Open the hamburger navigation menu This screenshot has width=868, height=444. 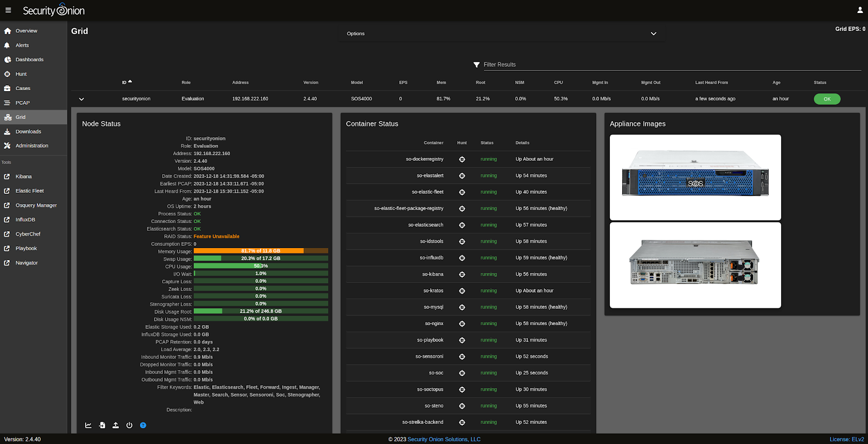pyautogui.click(x=8, y=10)
